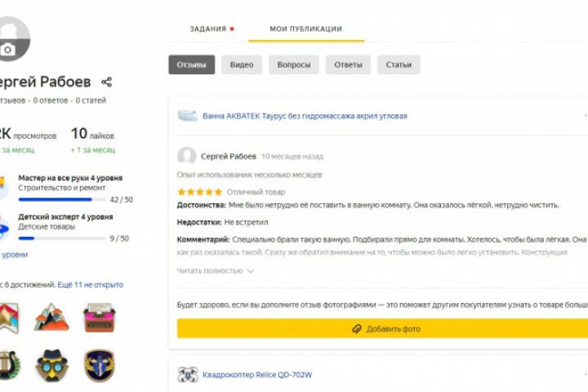This screenshot has width=588, height=392.
Task: Select the Отзывы filter
Action: tap(191, 65)
